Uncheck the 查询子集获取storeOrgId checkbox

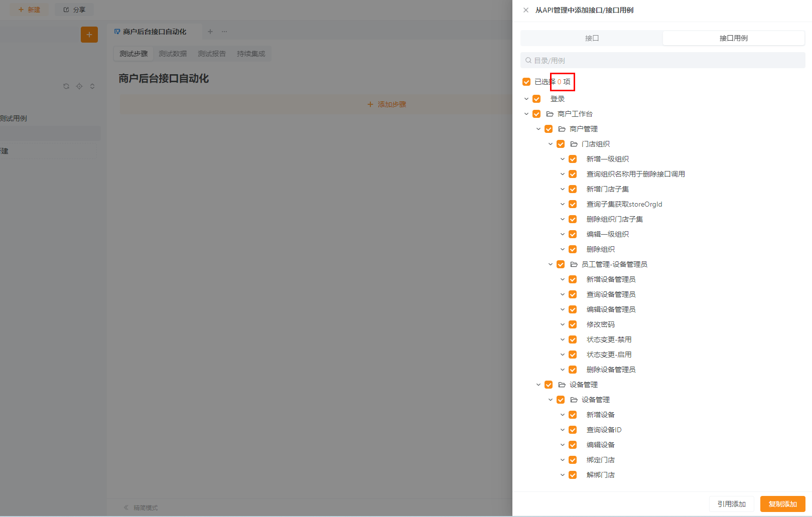click(573, 204)
